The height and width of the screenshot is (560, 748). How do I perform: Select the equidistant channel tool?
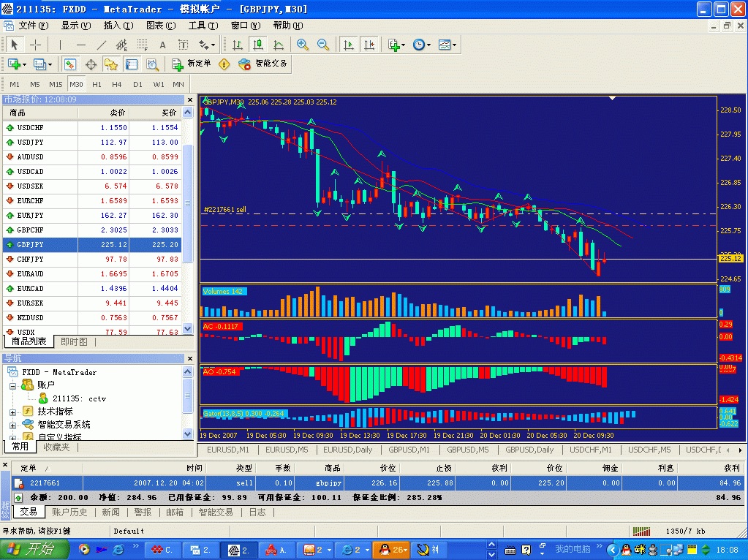(121, 45)
